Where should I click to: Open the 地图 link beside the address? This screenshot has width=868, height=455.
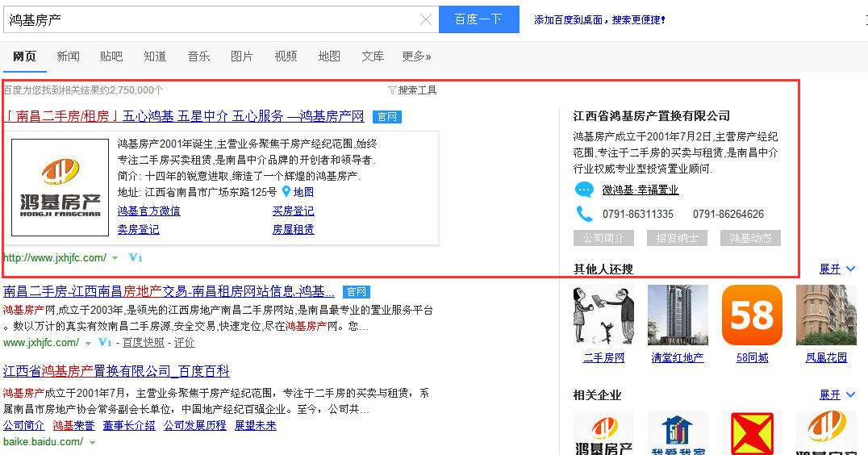(x=303, y=192)
